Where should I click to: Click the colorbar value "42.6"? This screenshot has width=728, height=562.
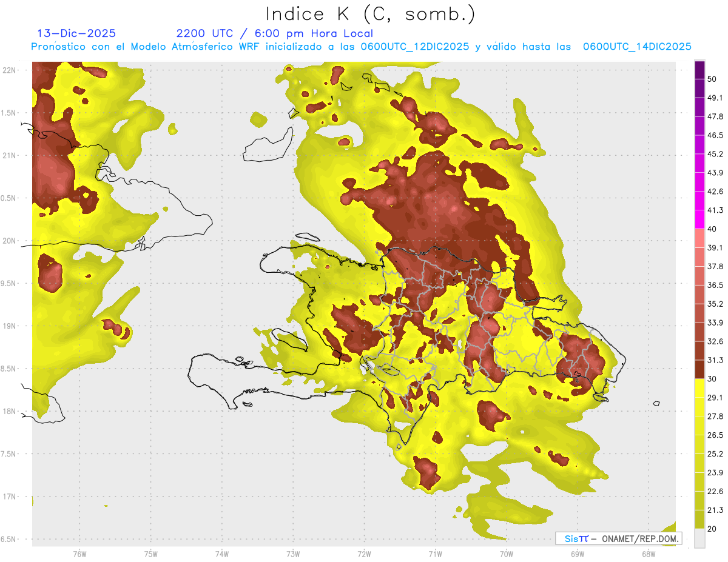(x=716, y=192)
